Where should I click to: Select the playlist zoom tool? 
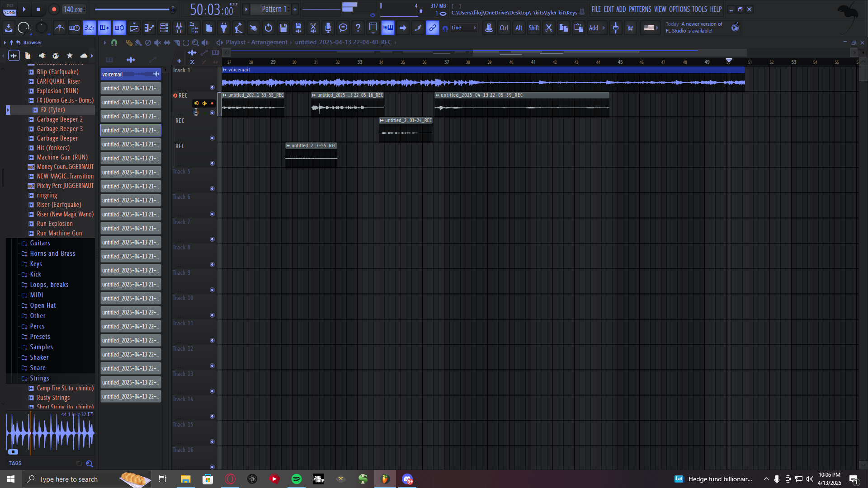click(x=195, y=42)
